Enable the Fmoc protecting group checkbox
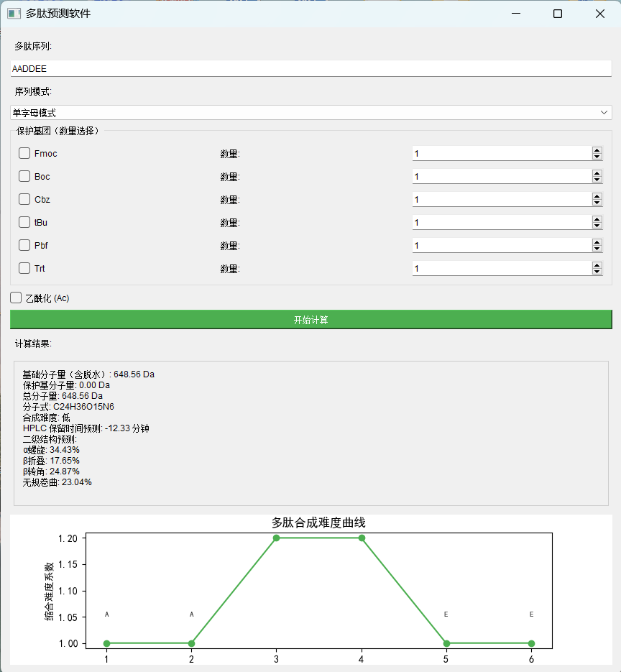621x672 pixels. click(24, 153)
